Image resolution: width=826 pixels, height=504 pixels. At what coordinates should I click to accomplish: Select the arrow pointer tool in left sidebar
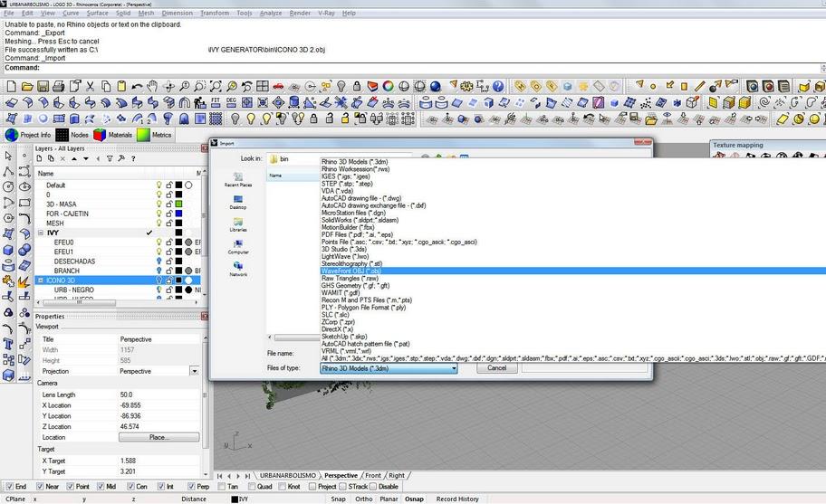tap(8, 156)
